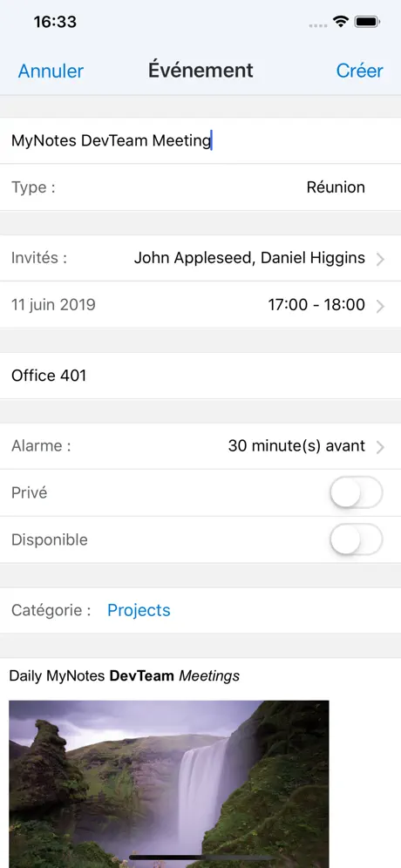Screen dimensions: 401x868
Task: Edit the Office 401 location field
Action: coord(200,376)
